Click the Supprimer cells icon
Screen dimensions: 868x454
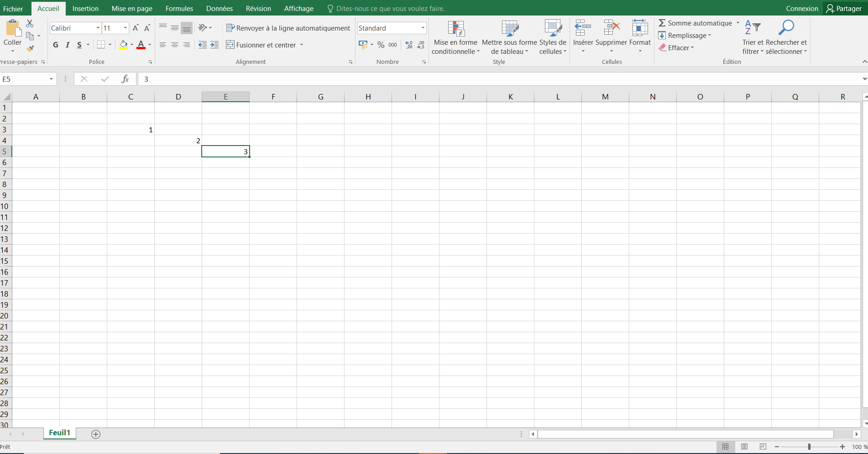pyautogui.click(x=612, y=28)
